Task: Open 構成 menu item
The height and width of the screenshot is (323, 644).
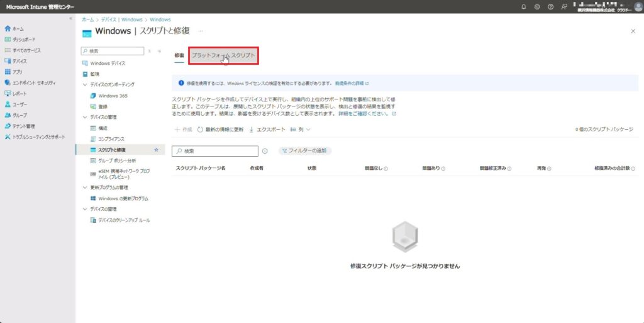Action: click(x=99, y=128)
